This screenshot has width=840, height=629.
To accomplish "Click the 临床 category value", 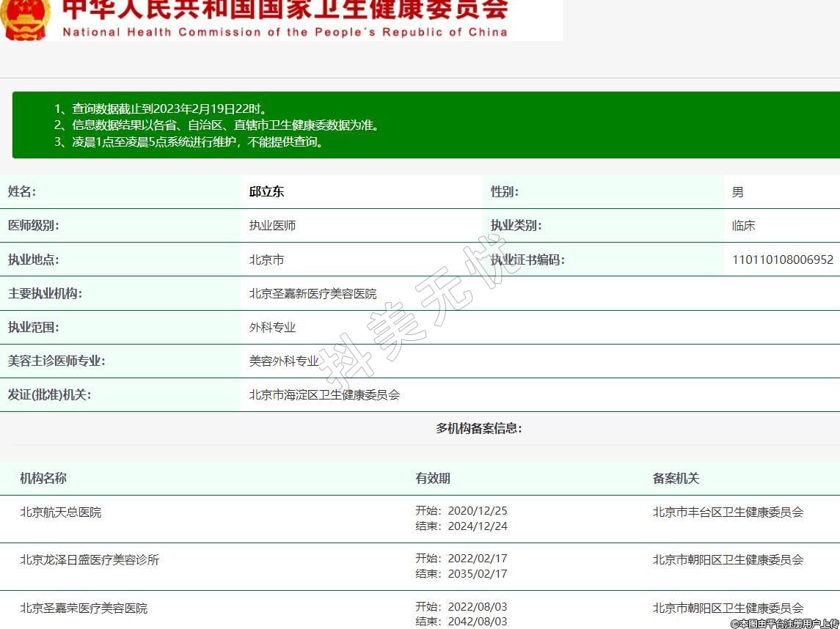I will pos(743,226).
